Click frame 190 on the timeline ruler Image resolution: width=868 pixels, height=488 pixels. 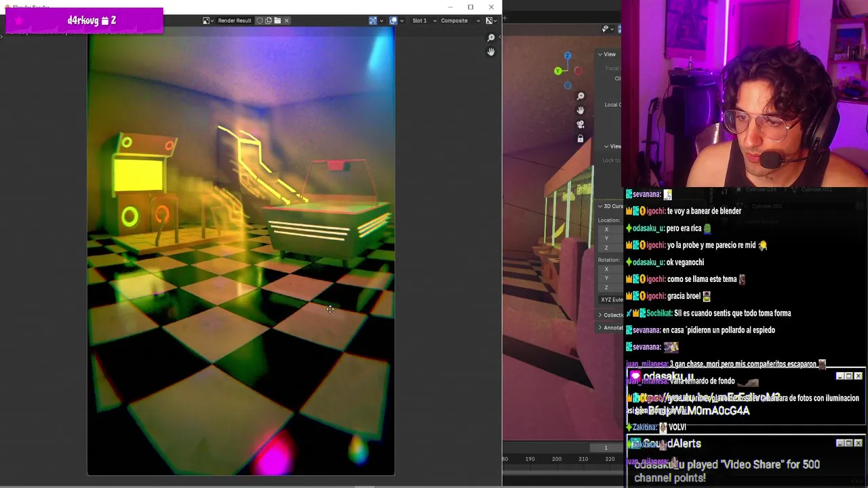coord(530,459)
